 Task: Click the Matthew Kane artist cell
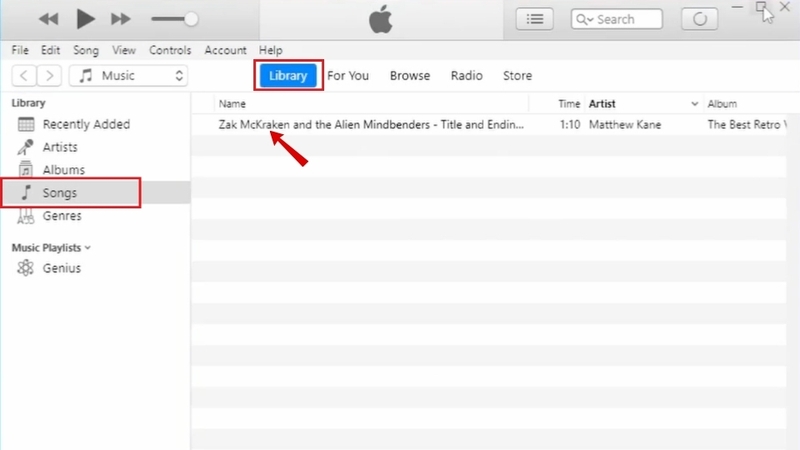pyautogui.click(x=625, y=124)
